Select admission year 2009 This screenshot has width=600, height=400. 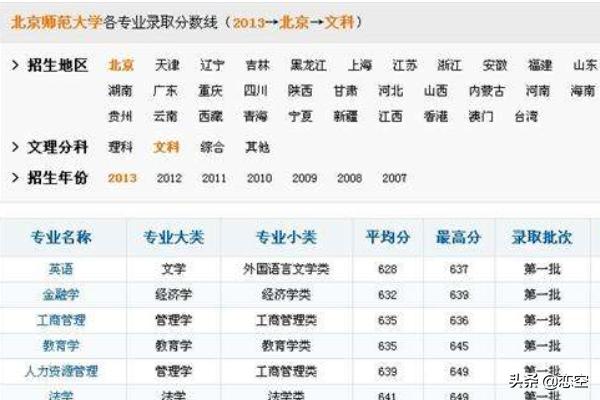[x=304, y=178]
